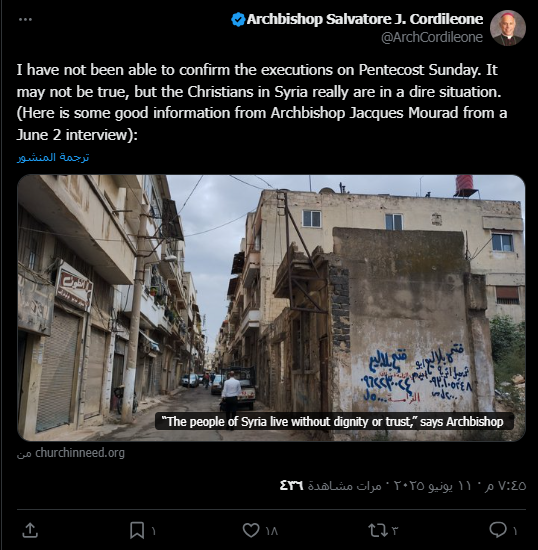Click the like count number
Image resolution: width=538 pixels, height=550 pixels.
point(272,531)
